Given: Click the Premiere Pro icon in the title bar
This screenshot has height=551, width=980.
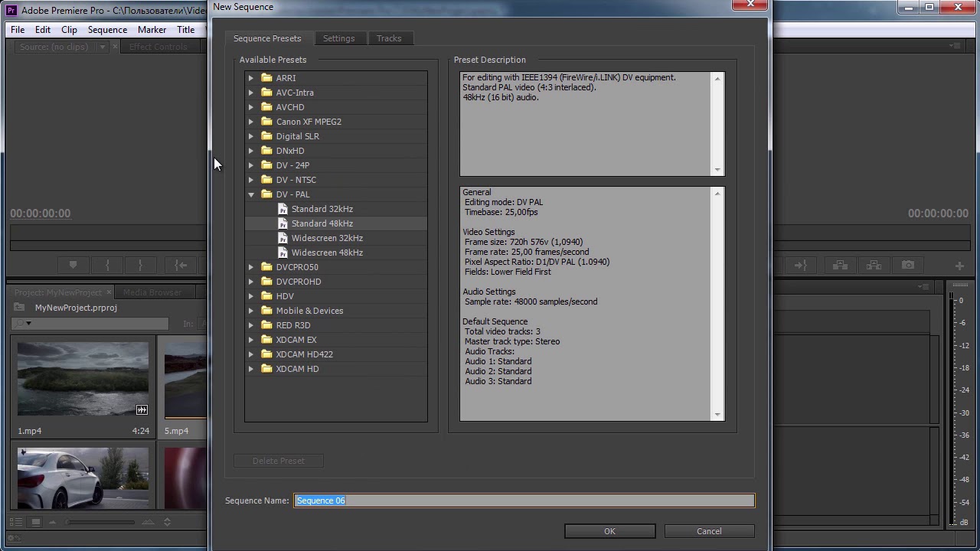Looking at the screenshot, I should tap(11, 11).
